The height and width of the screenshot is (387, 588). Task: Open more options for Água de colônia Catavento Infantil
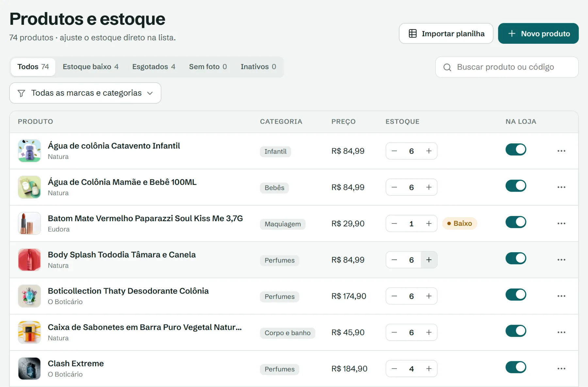(x=561, y=151)
